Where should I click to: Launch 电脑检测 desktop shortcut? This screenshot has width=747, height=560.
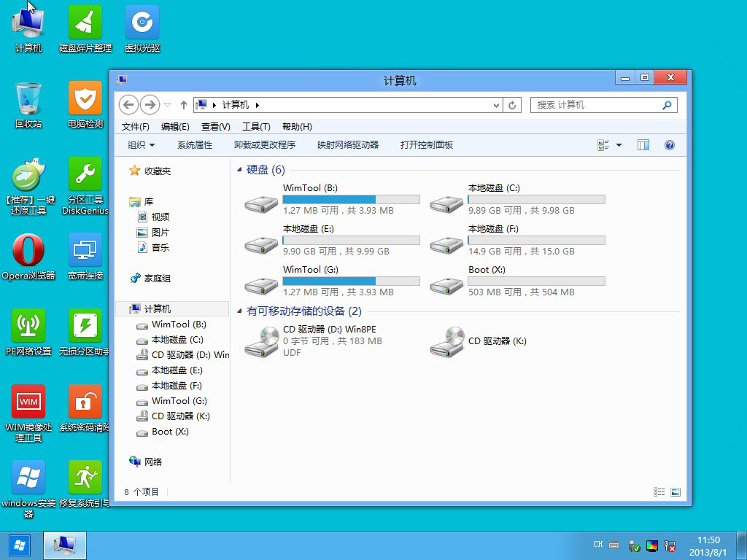[x=85, y=105]
